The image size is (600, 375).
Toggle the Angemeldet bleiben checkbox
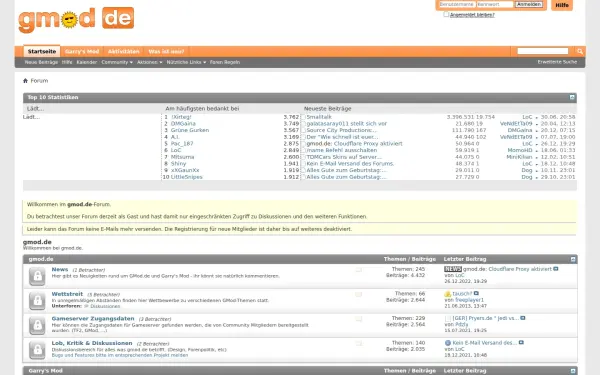[446, 14]
